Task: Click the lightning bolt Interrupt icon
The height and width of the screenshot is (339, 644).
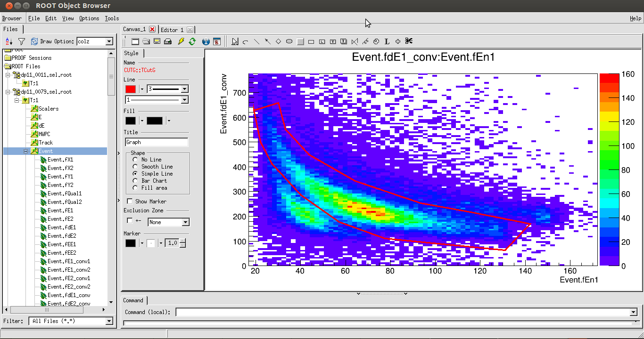Action: tap(181, 41)
